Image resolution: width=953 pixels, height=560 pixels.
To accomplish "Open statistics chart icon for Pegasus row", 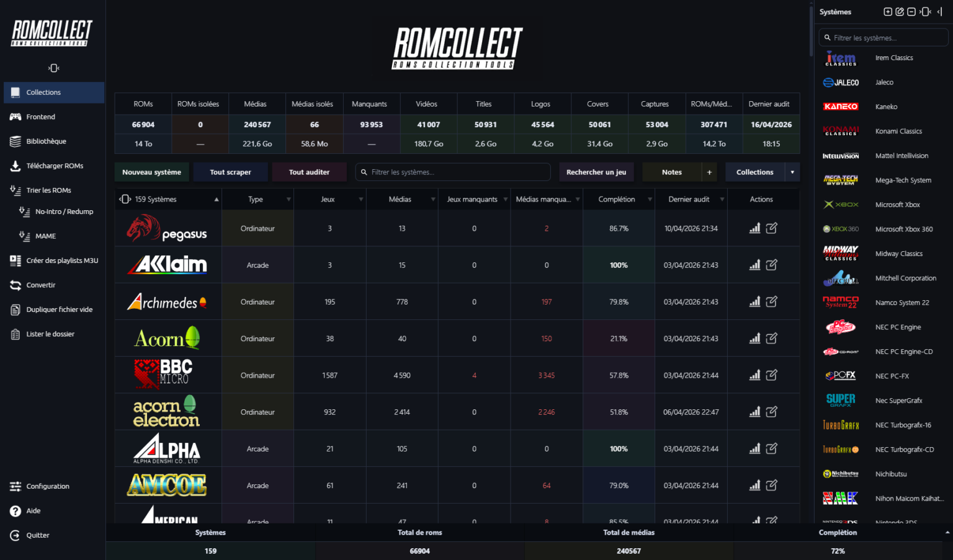I will (x=754, y=228).
